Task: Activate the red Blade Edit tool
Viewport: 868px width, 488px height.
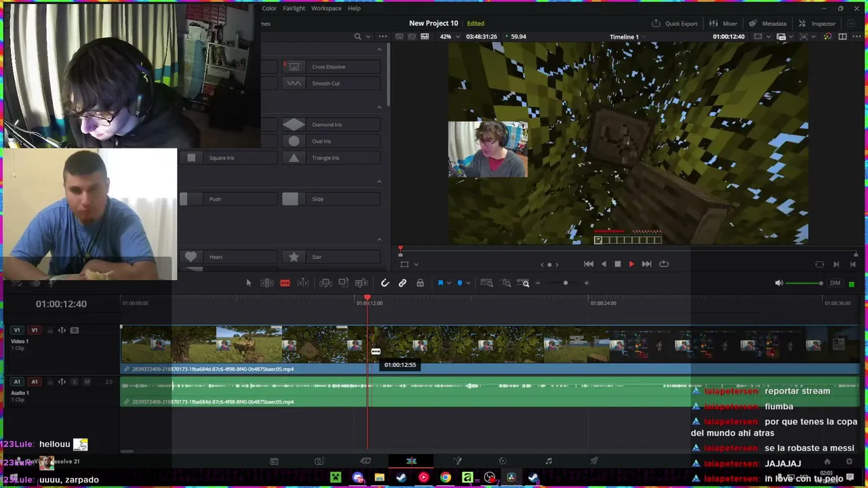Action: click(x=285, y=283)
